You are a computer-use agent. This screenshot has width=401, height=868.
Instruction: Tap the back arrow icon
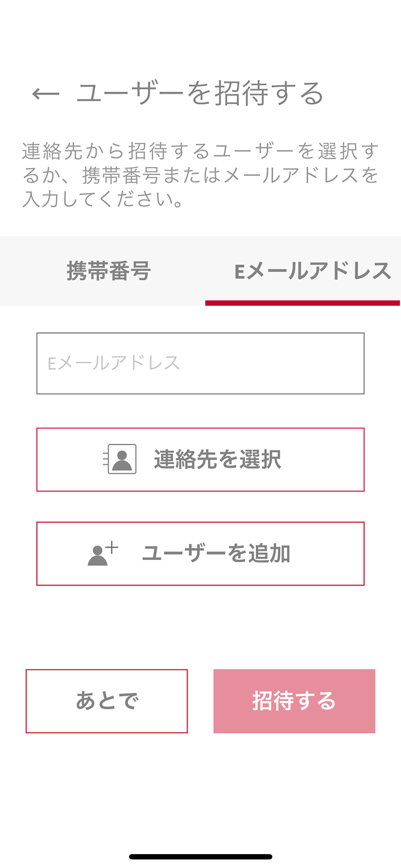pyautogui.click(x=46, y=94)
